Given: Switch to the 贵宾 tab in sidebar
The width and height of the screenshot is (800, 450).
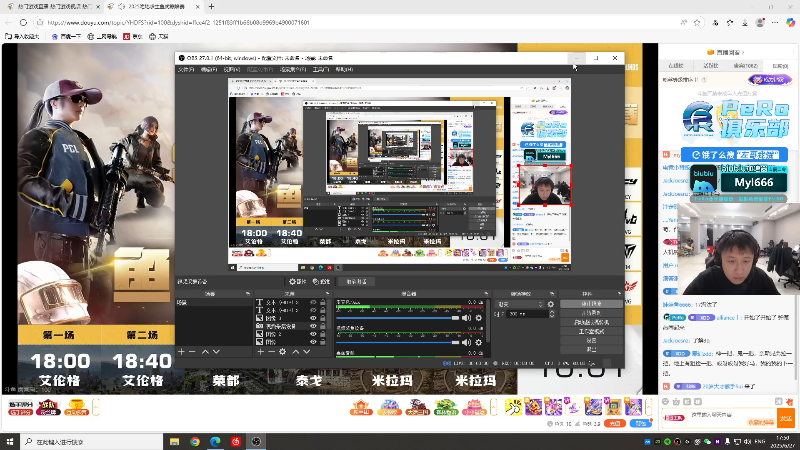Looking at the screenshot, I should pos(745,66).
